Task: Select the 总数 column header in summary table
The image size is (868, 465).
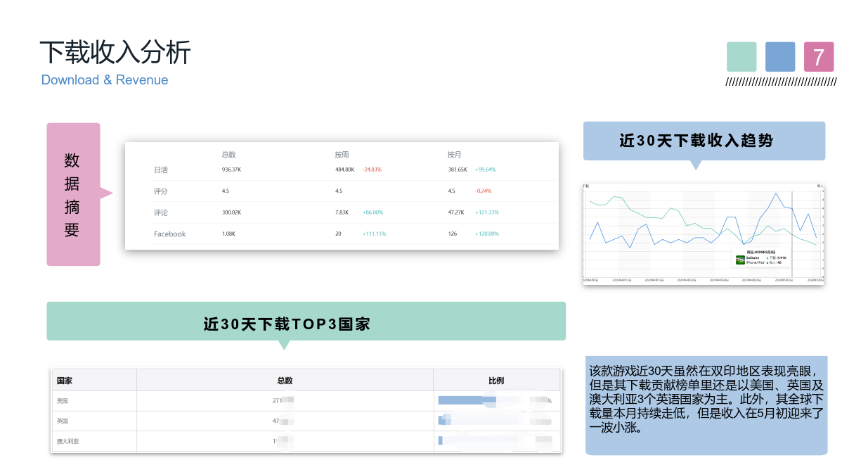Action: [228, 154]
